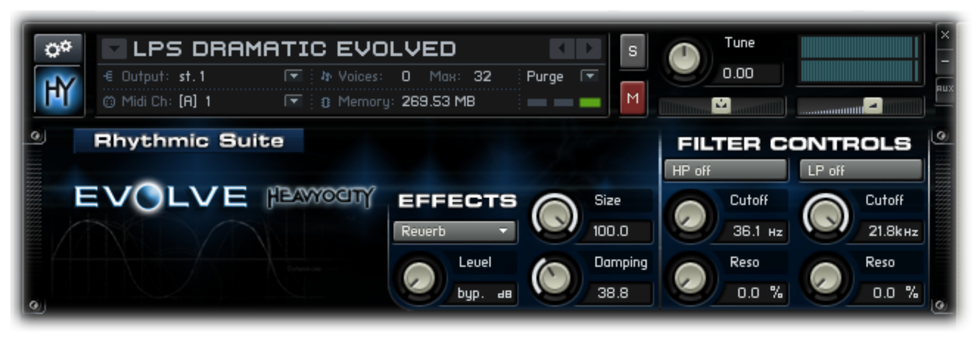Toggle the Solo S button
980x341 pixels.
click(x=633, y=51)
